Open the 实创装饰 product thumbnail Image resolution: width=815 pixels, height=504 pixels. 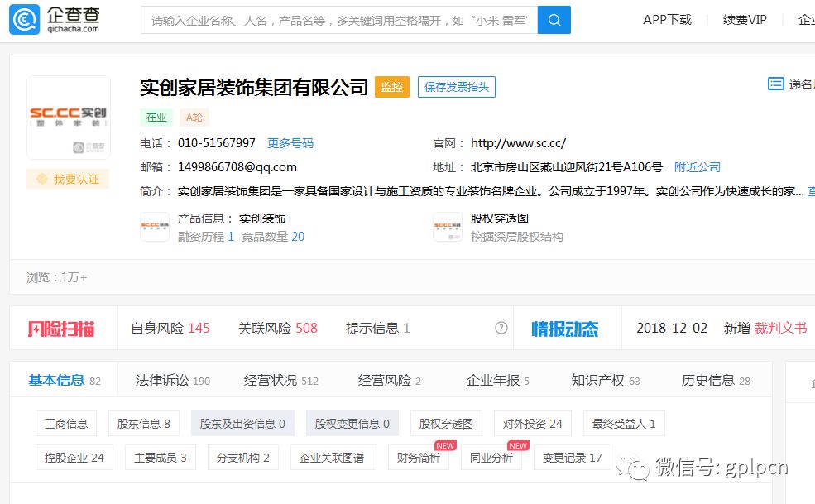155,227
